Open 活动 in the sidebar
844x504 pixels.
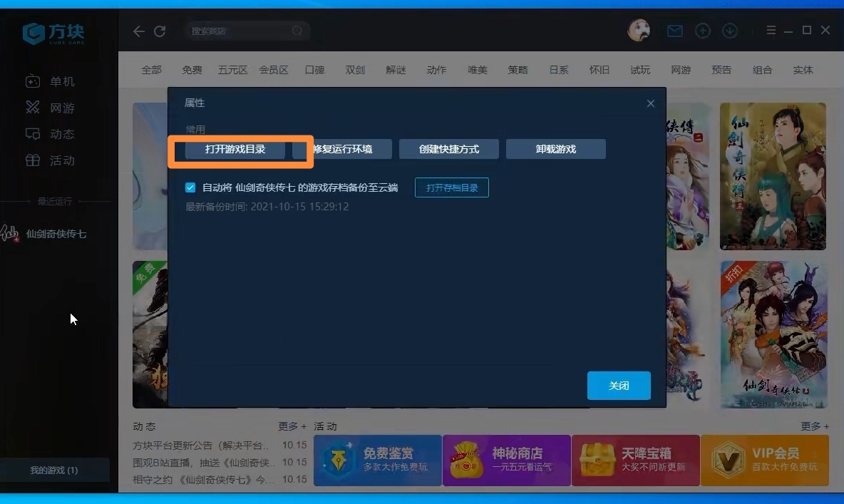click(63, 160)
